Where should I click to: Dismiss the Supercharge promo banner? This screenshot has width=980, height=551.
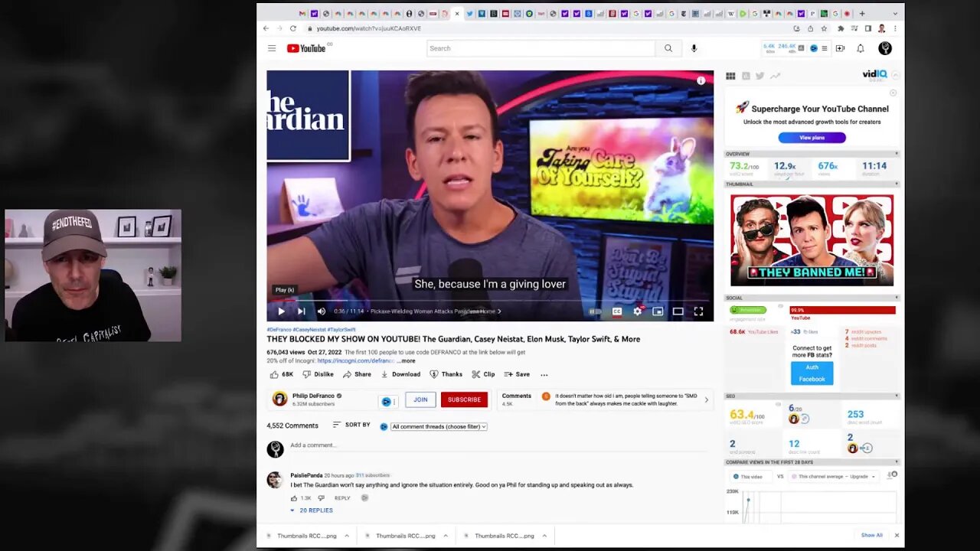[893, 93]
